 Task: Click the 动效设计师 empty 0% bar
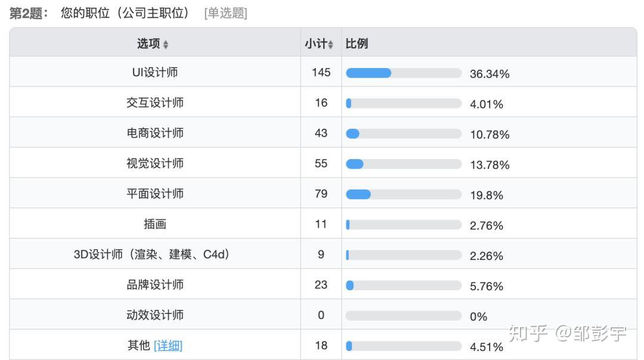pos(404,316)
